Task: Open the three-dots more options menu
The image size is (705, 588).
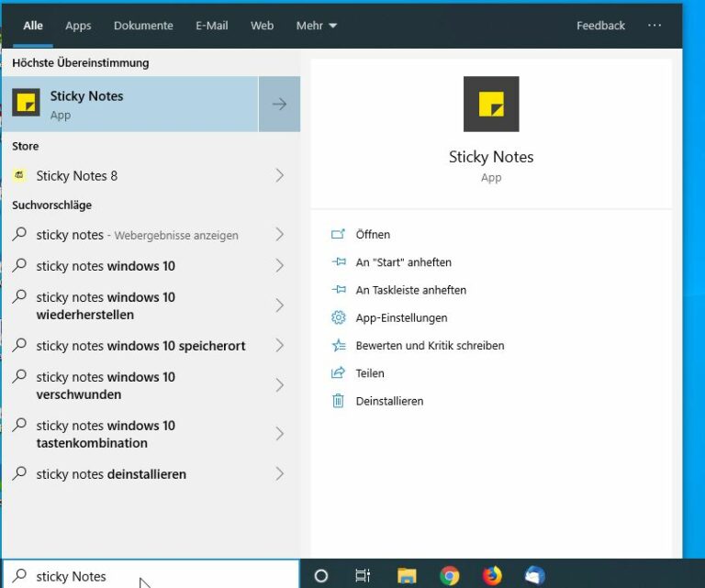Action: point(655,26)
